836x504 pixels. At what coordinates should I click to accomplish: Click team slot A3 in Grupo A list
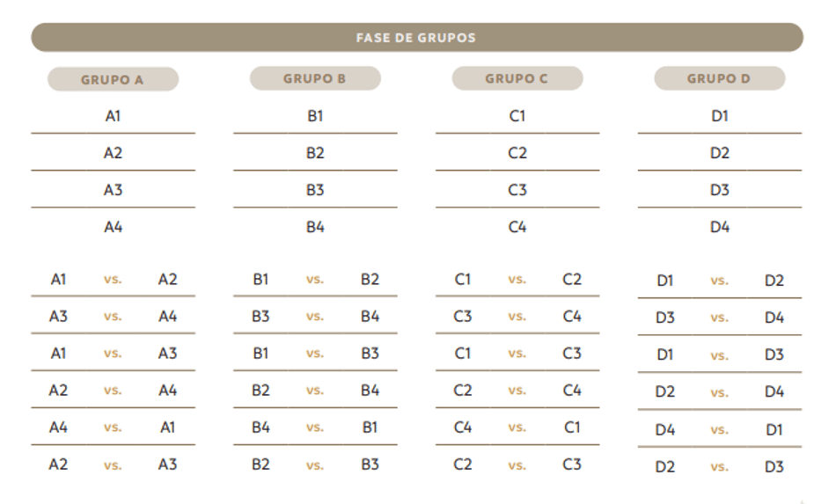(x=113, y=190)
